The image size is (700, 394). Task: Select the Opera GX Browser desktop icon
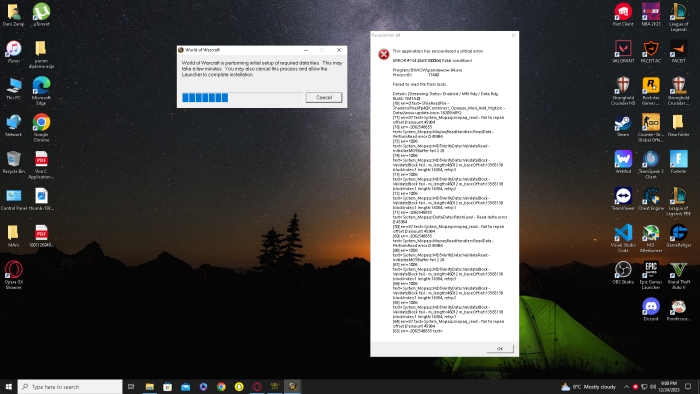click(13, 275)
